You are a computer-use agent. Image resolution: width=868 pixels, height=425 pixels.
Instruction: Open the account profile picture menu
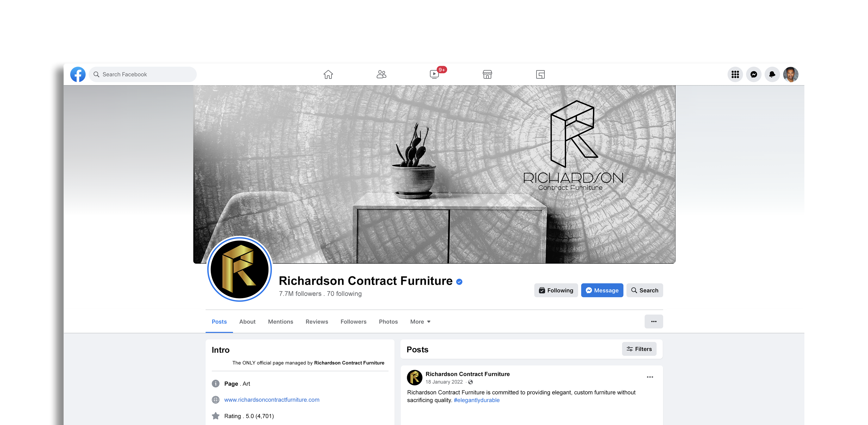tap(790, 74)
